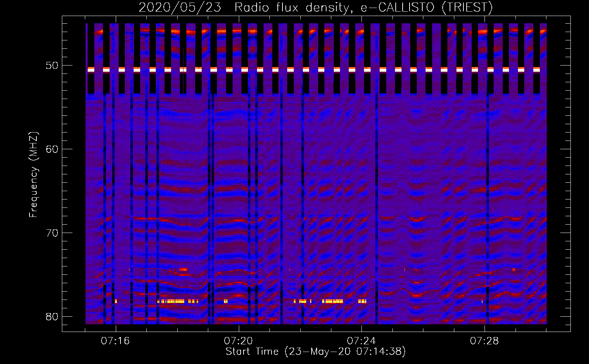Select the '07:16' time axis label
Image resolution: width=589 pixels, height=364 pixels.
click(x=115, y=341)
